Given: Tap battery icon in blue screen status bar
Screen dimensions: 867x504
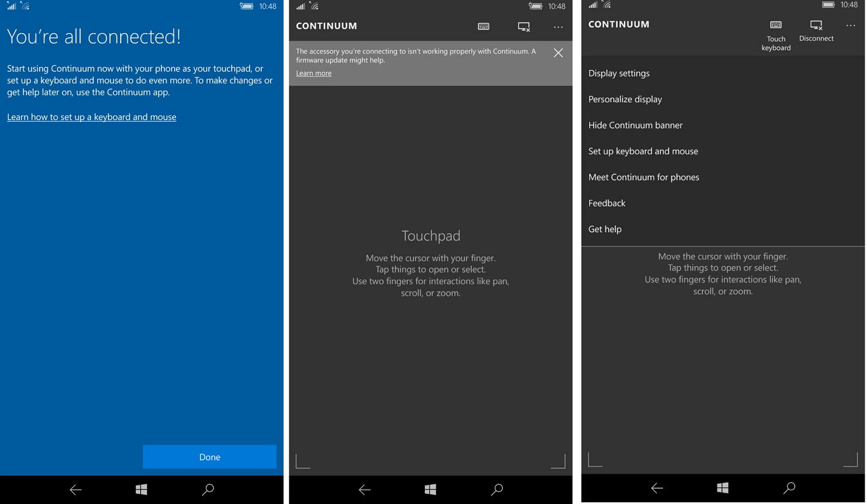Looking at the screenshot, I should point(246,6).
